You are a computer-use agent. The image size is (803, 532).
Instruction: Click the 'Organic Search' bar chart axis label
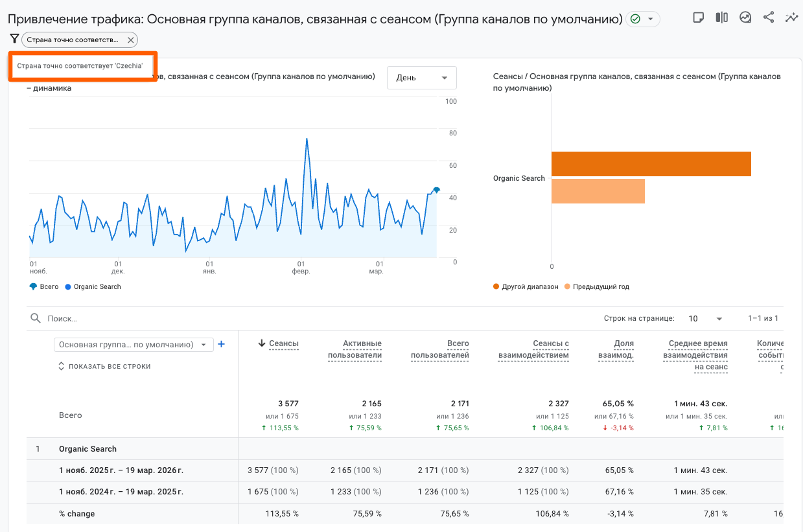tap(518, 178)
